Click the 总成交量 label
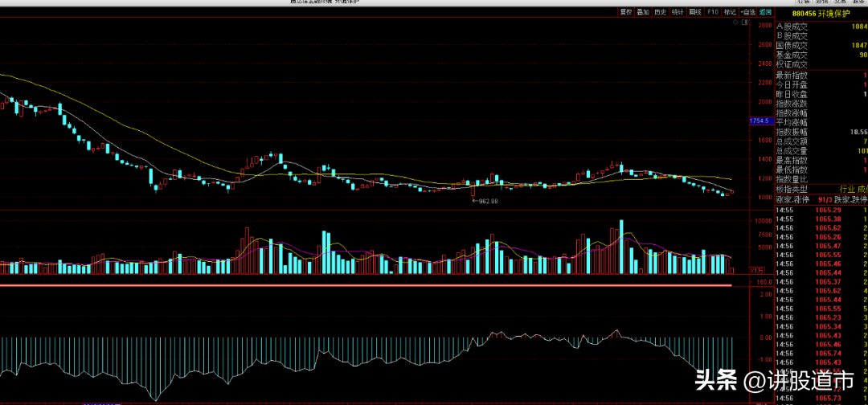Viewport: 868px width, 405px height. (792, 150)
